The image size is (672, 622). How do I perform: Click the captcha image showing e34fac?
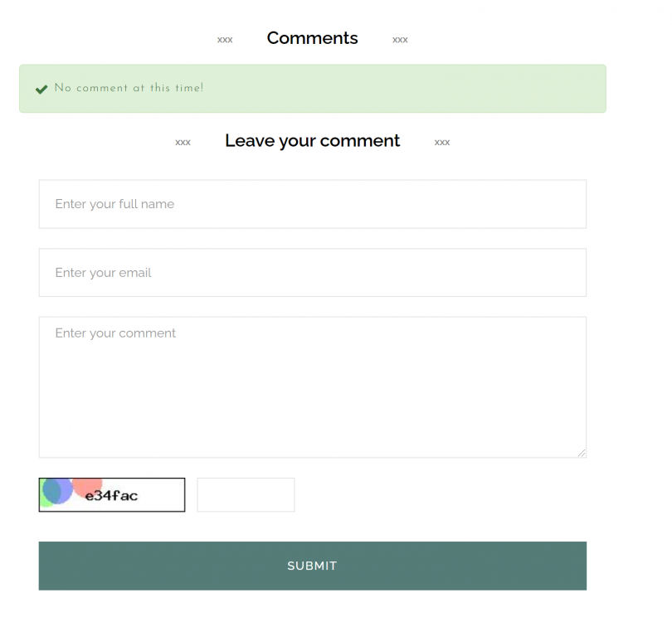click(111, 494)
